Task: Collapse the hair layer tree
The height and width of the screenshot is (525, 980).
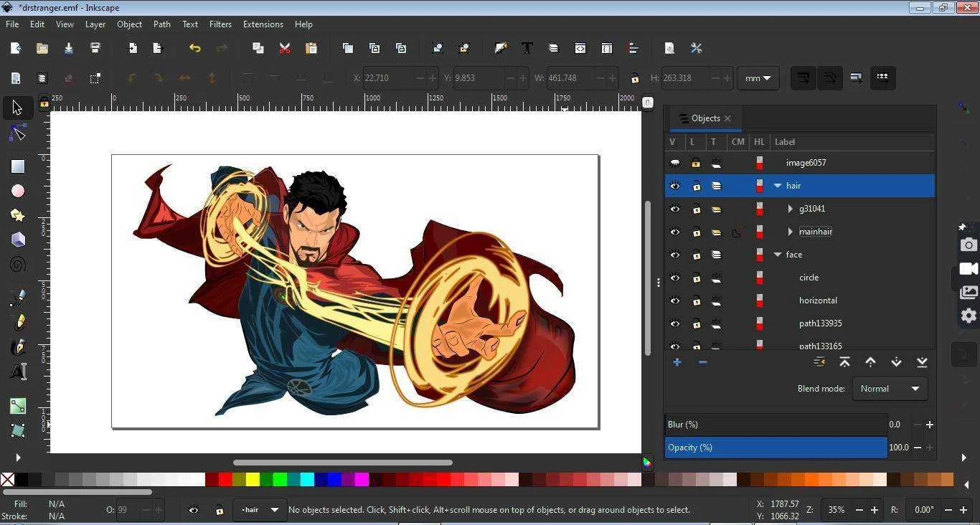Action: click(778, 186)
